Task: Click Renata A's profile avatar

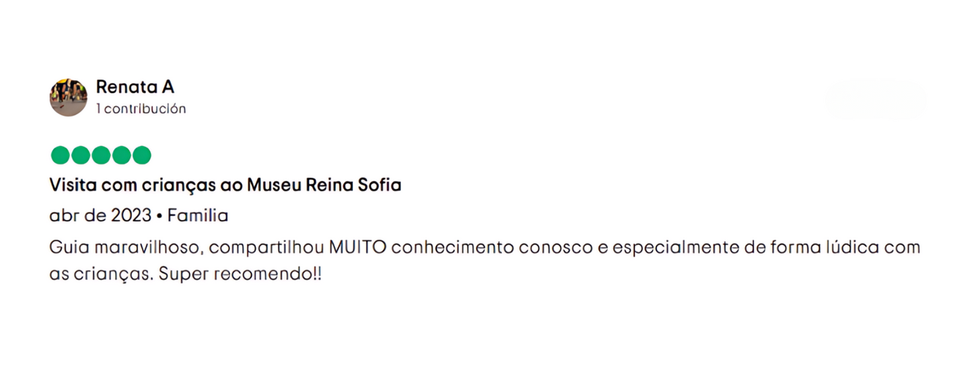Action: pyautogui.click(x=68, y=98)
